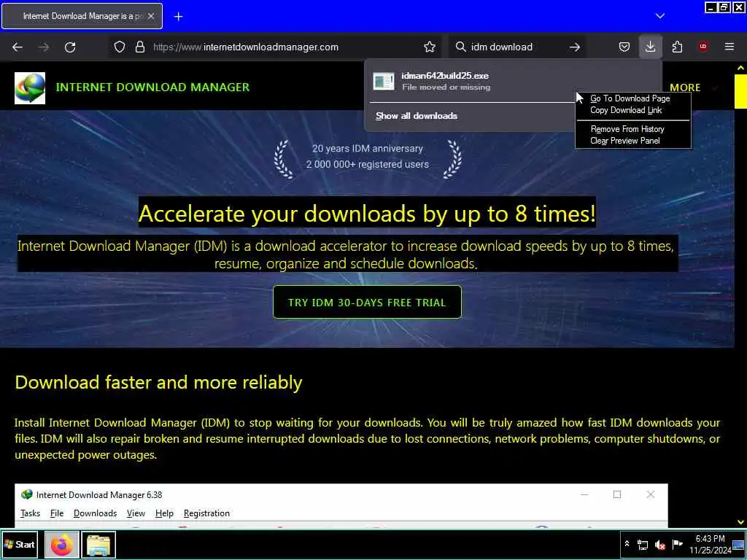Switch to the Internet Download Manager tab
Screen dimensions: 747x560
click(82, 16)
